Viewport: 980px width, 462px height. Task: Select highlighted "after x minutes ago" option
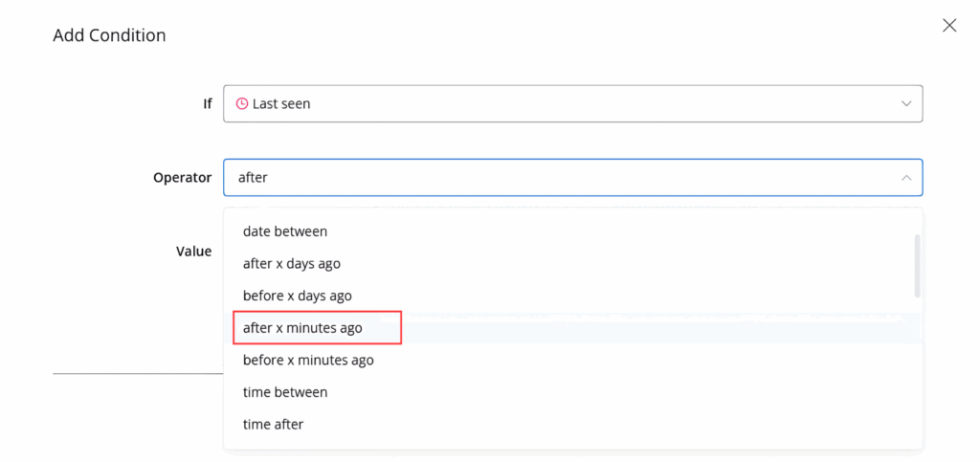click(x=302, y=328)
